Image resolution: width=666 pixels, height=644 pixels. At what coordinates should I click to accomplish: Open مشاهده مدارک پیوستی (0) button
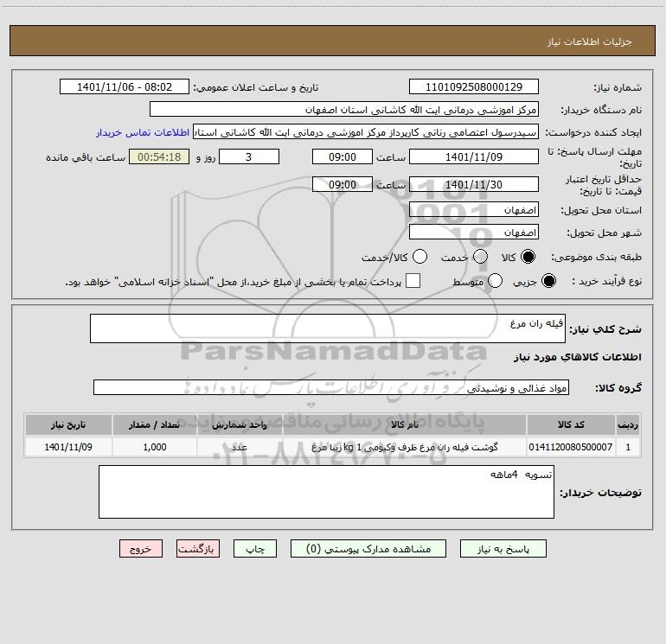(x=368, y=549)
